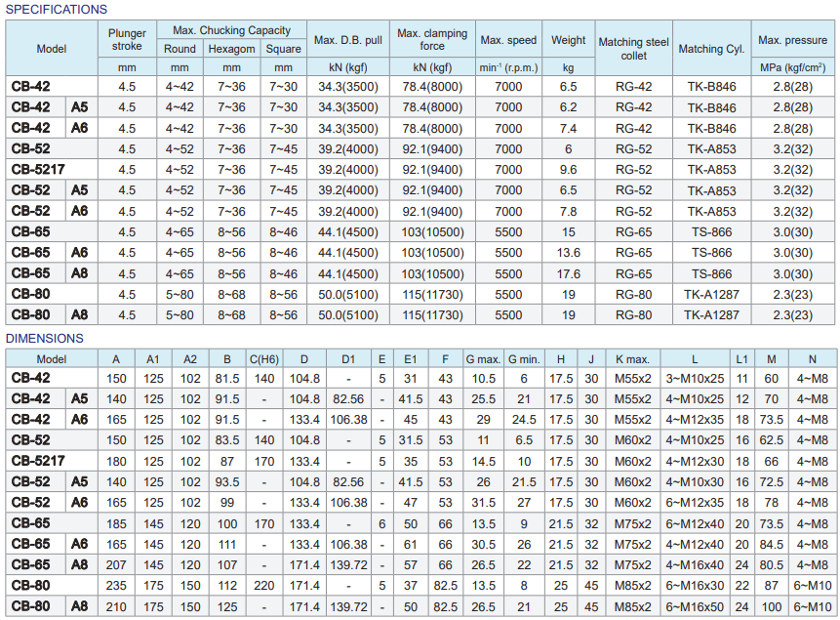This screenshot has height=620, width=840.
Task: Select the 17.6 weight value cell
Action: tap(569, 274)
